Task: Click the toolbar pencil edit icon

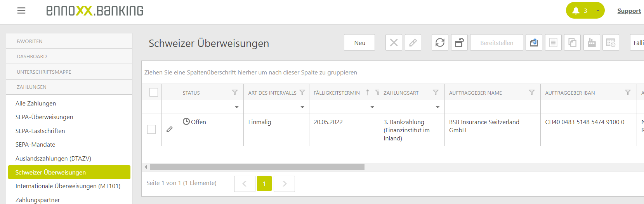Action: tap(413, 43)
